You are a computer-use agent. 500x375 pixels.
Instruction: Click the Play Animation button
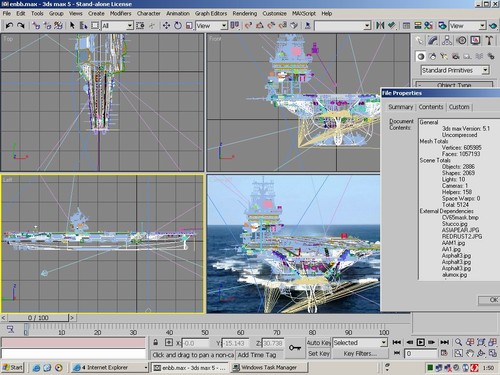[x=421, y=342]
